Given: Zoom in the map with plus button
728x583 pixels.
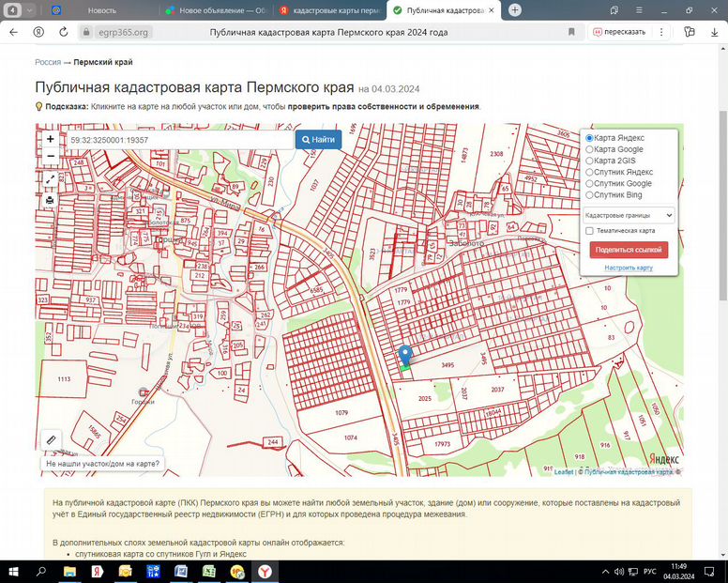Looking at the screenshot, I should pyautogui.click(x=51, y=139).
